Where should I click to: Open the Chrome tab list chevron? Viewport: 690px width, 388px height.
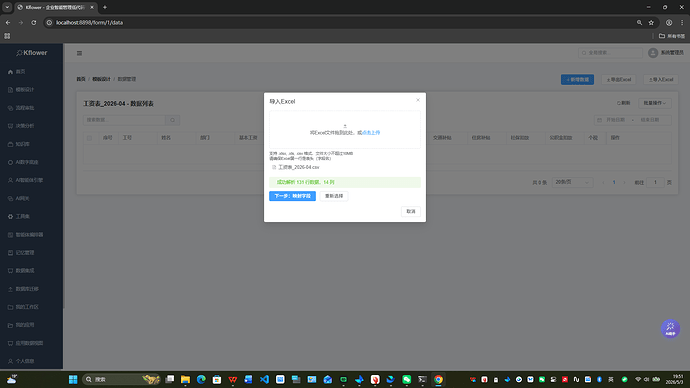[x=7, y=7]
